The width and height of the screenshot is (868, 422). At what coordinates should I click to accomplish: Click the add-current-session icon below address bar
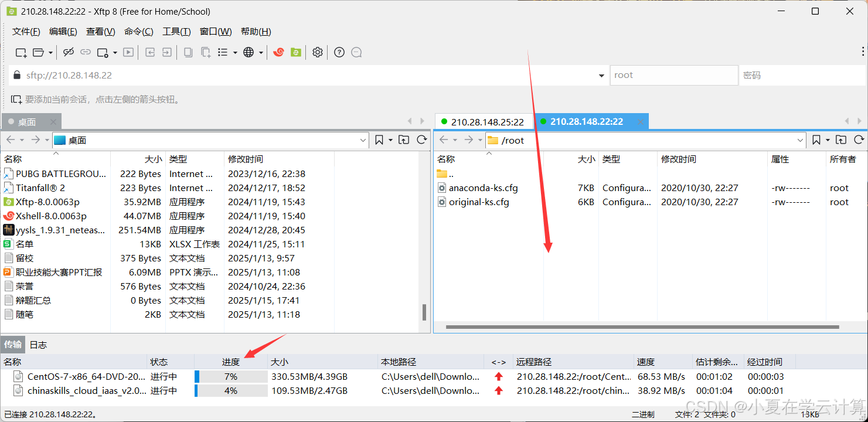pos(16,99)
